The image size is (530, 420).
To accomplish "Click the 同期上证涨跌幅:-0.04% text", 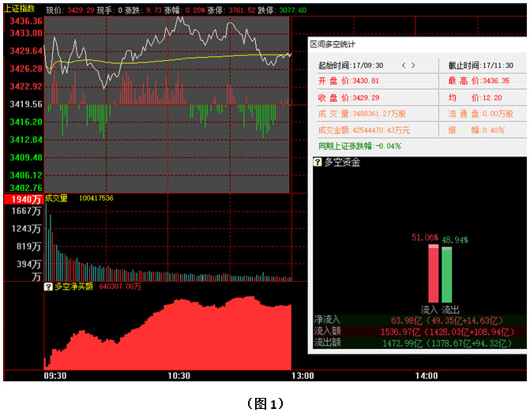I will tap(359, 146).
